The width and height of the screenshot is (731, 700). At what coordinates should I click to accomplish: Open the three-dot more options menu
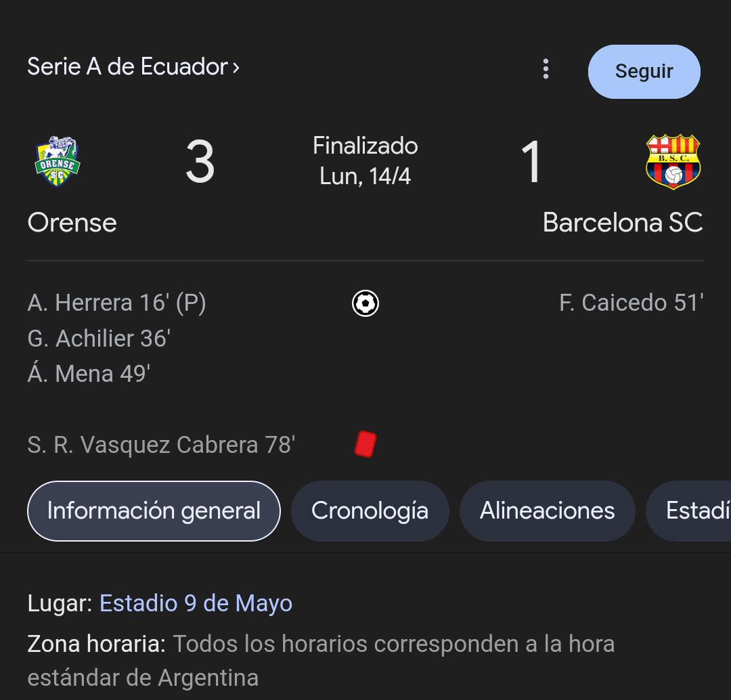(546, 69)
